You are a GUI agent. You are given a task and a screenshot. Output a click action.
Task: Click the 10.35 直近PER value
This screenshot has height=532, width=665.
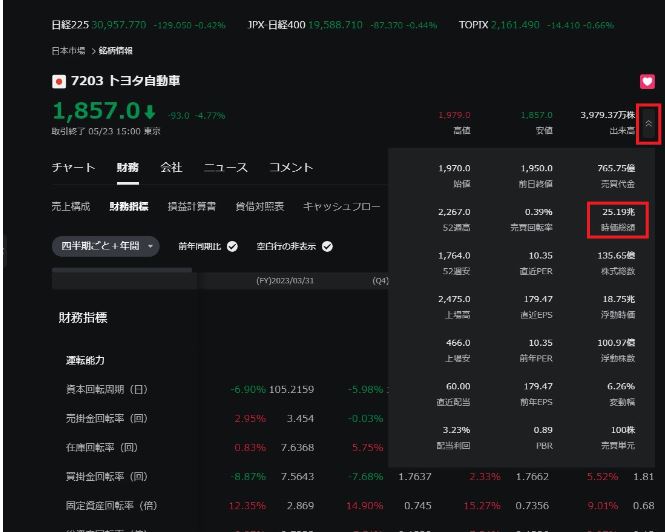point(541,255)
